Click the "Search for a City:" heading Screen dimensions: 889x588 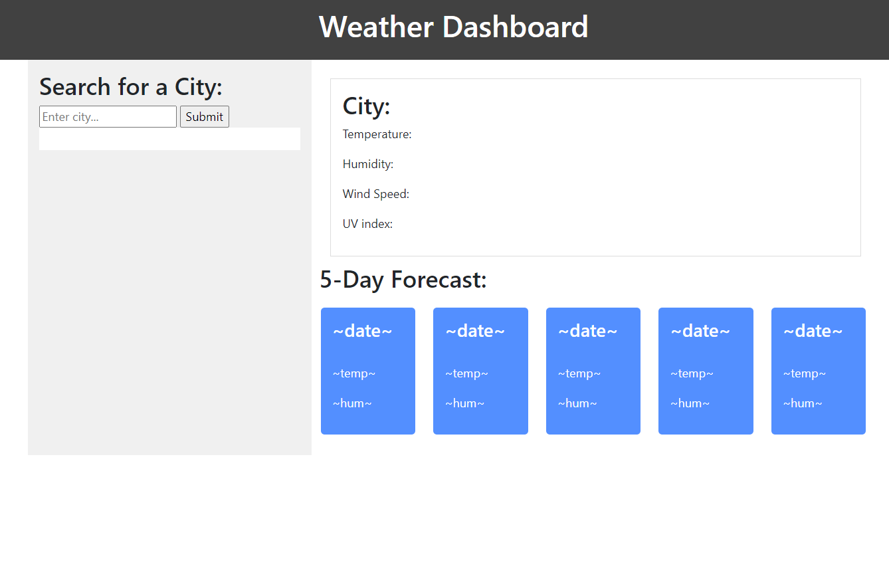(131, 87)
